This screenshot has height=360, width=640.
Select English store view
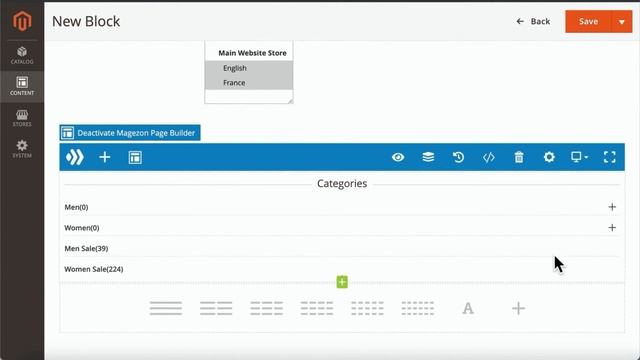(x=249, y=68)
